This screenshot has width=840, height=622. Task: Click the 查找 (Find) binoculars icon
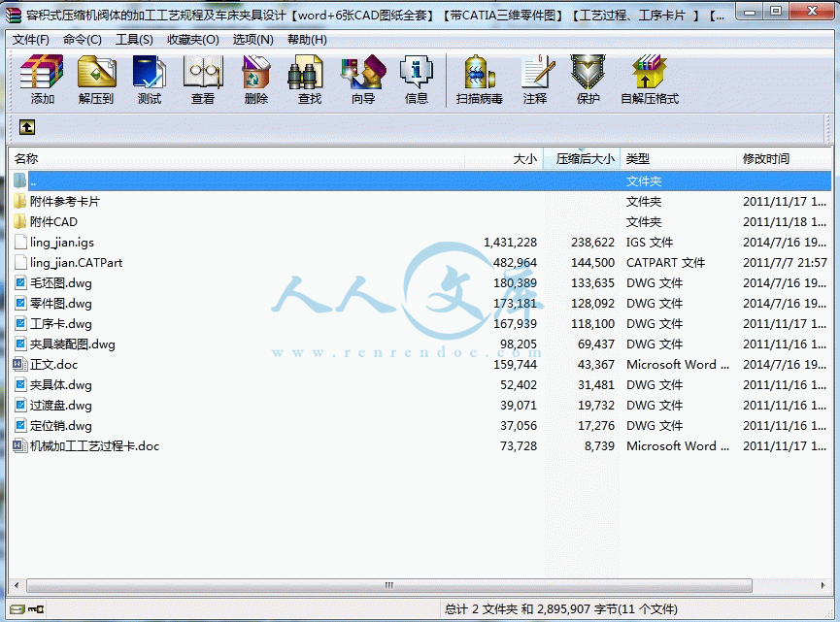306,72
